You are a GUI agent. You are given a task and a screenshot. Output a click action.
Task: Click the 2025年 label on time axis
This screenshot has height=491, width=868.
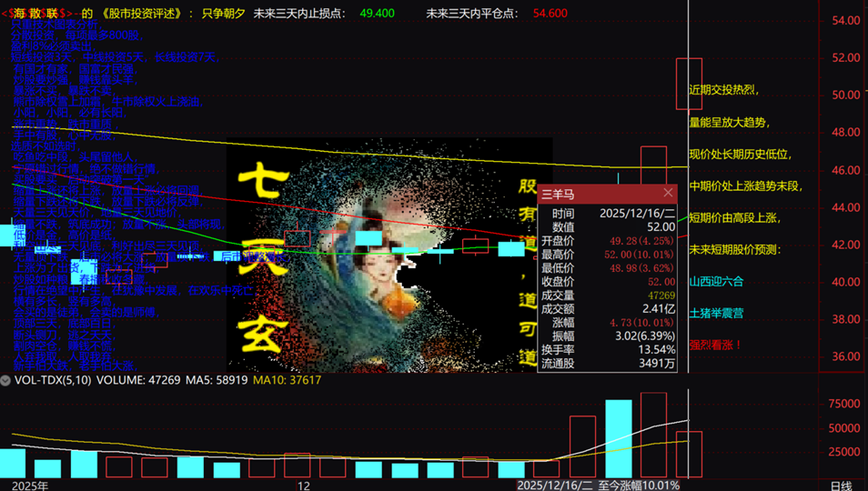pyautogui.click(x=30, y=486)
